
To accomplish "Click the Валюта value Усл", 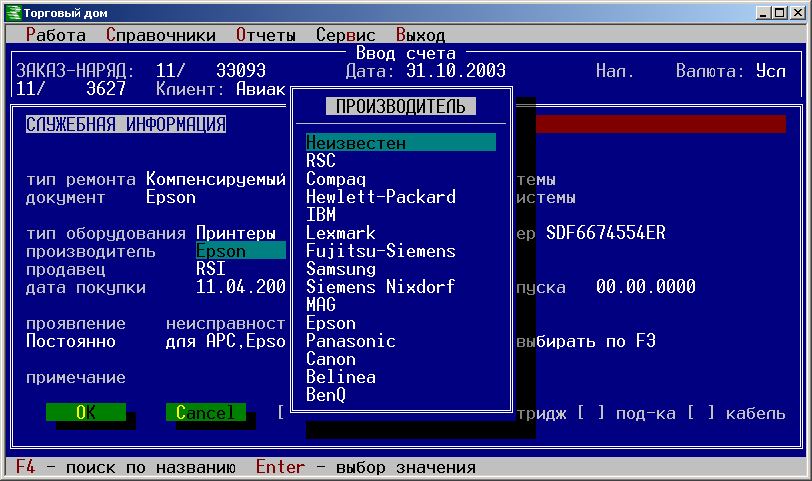I will click(771, 70).
